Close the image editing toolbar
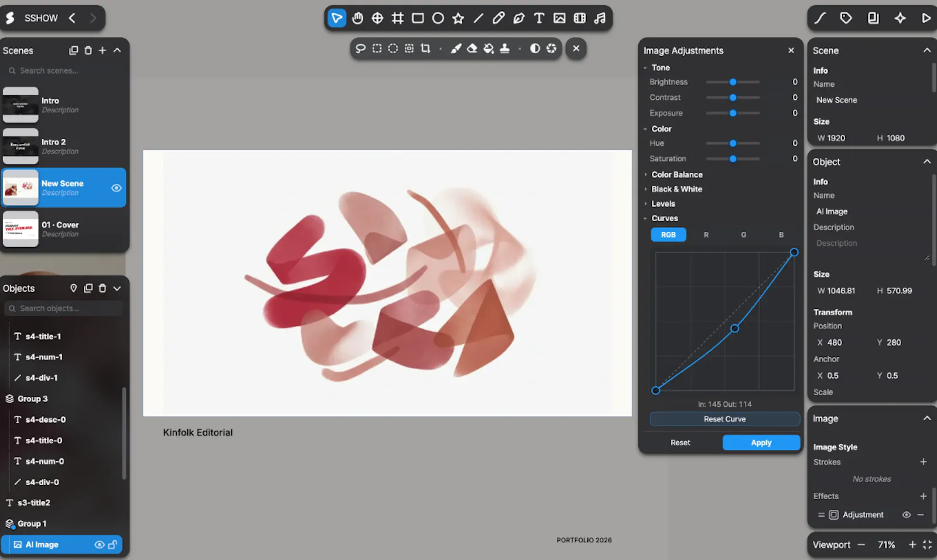This screenshot has height=560, width=937. [576, 49]
